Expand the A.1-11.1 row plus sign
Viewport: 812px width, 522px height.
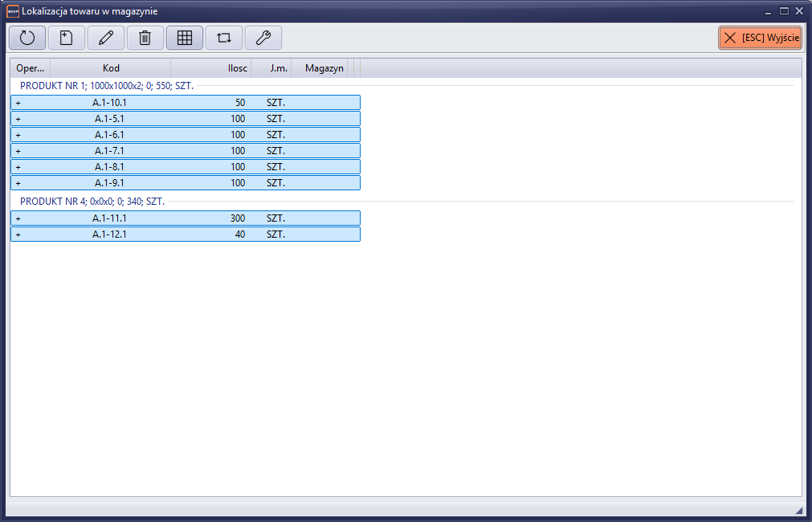click(x=18, y=218)
